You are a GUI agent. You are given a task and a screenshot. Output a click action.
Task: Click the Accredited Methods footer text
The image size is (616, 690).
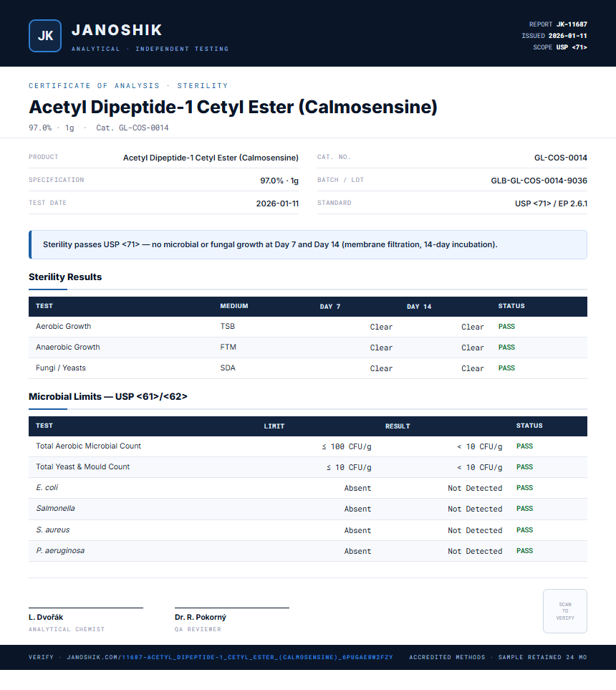(447, 657)
